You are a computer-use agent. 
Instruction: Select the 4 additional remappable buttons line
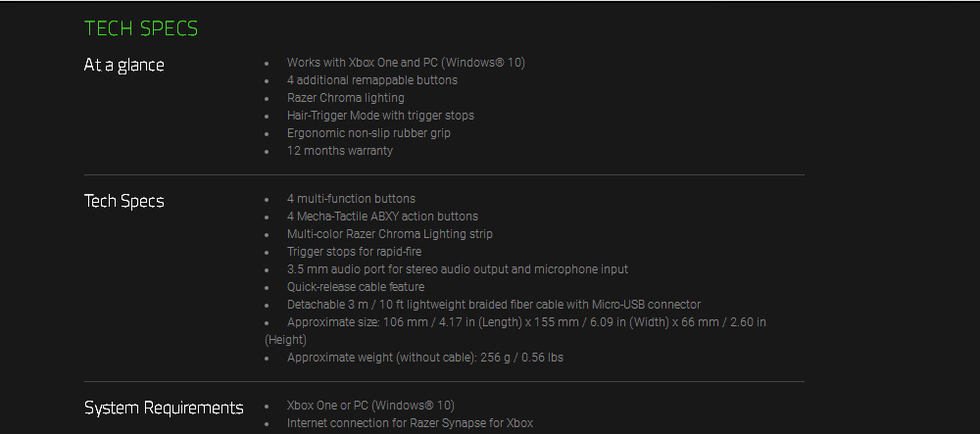coord(372,80)
